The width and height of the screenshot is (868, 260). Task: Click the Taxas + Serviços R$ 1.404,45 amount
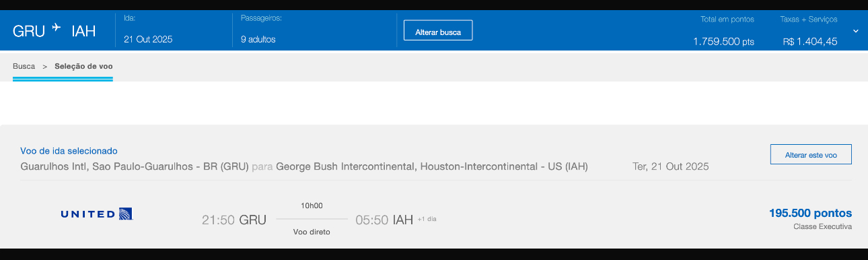810,42
